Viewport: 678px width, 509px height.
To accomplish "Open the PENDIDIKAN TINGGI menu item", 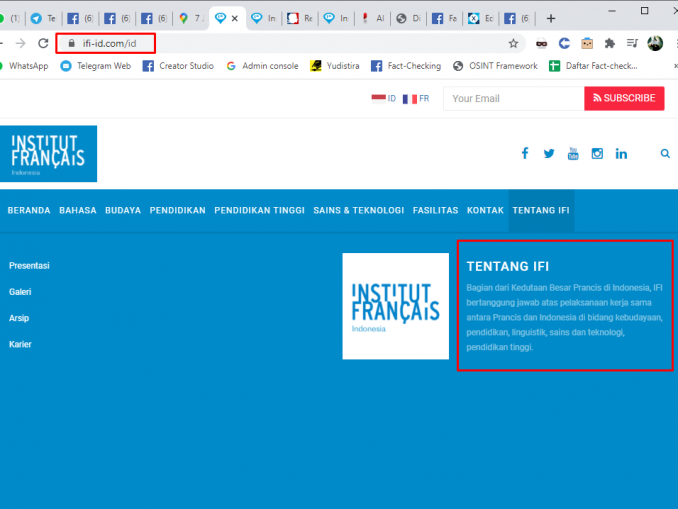I will pyautogui.click(x=259, y=211).
